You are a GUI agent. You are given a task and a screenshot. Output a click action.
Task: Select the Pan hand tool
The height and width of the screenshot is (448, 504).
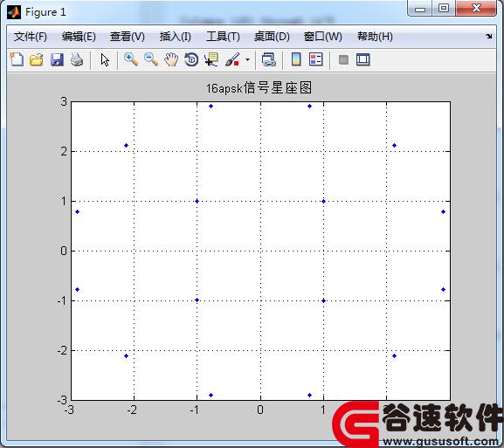(171, 59)
